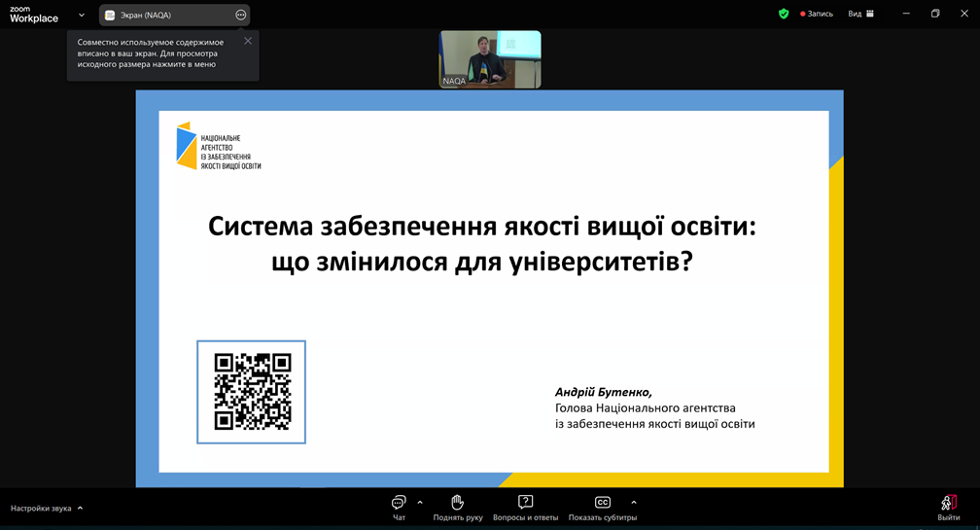The width and height of the screenshot is (980, 530).
Task: Close the Zoom window
Action: point(964,14)
